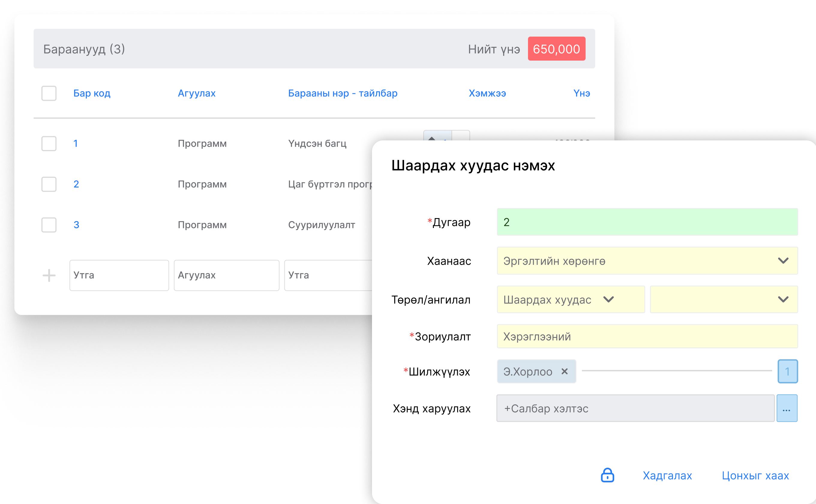The image size is (816, 504).
Task: Click the Барааны нэр - тайлбар column header
Action: [x=342, y=93]
